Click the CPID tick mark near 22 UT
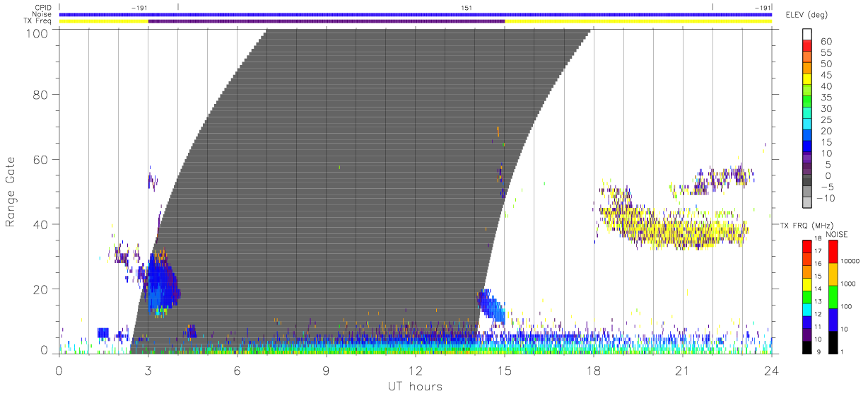868x401 pixels. click(712, 7)
